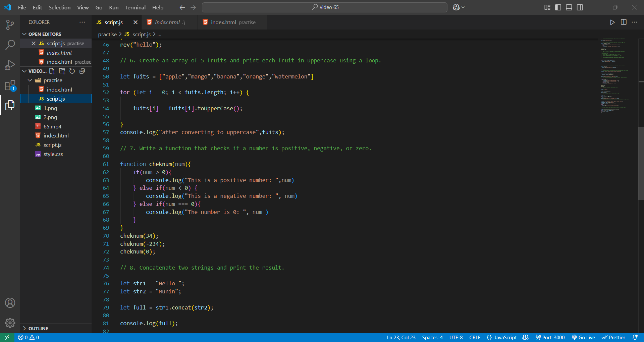Viewport: 644px width, 342px height.
Task: Click practise breadcrumb segment
Action: [x=107, y=34]
